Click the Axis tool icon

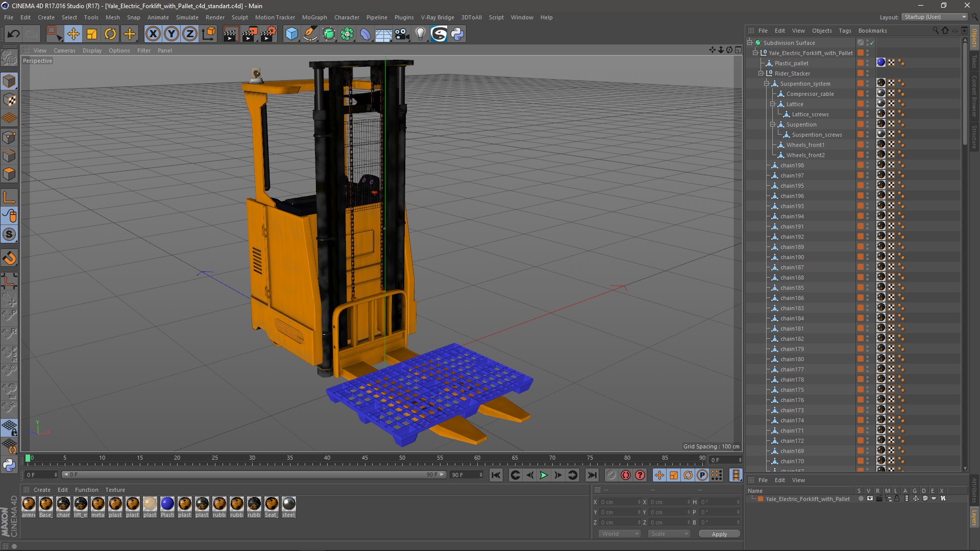(9, 197)
